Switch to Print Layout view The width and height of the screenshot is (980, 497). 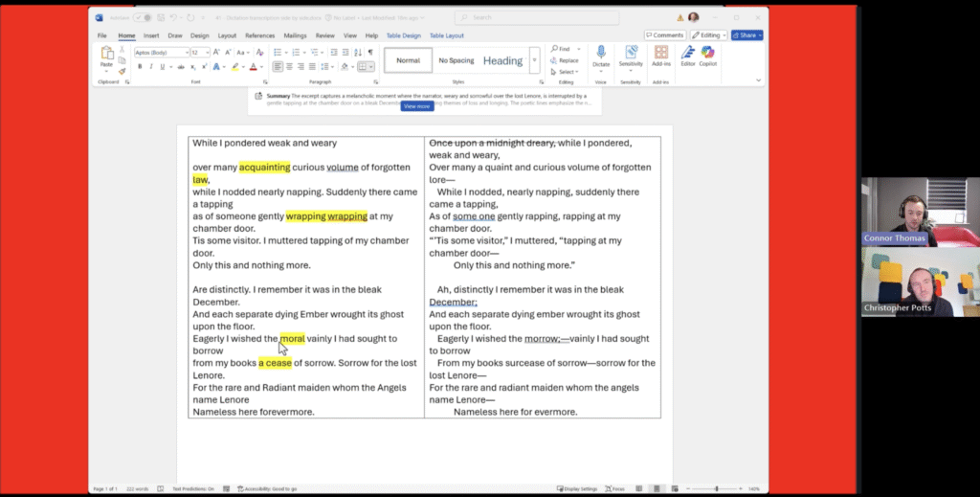click(x=657, y=489)
